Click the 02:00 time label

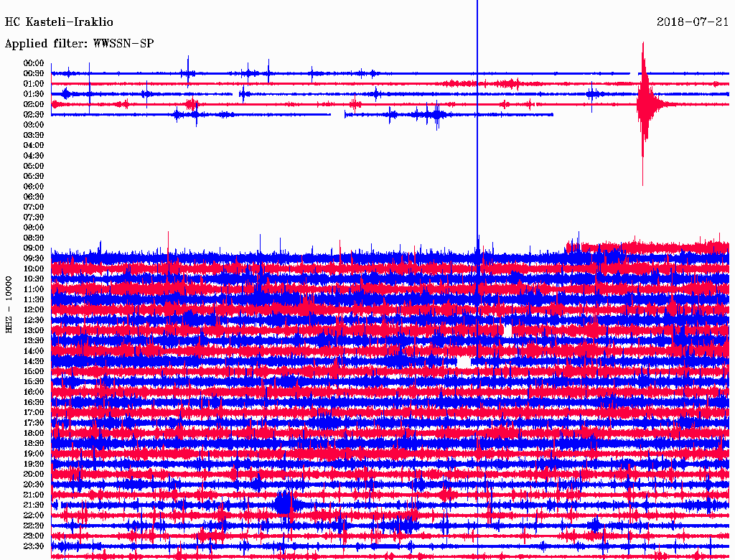point(34,104)
